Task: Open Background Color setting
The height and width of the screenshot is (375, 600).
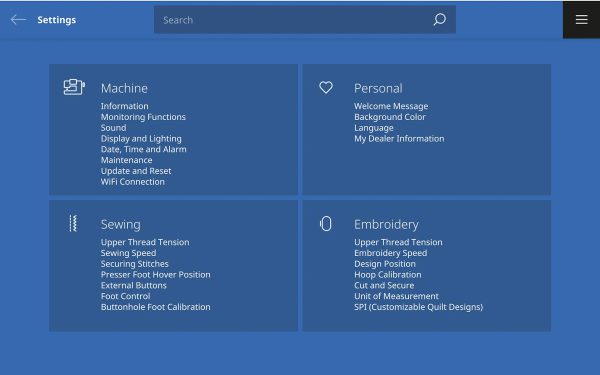Action: [390, 117]
